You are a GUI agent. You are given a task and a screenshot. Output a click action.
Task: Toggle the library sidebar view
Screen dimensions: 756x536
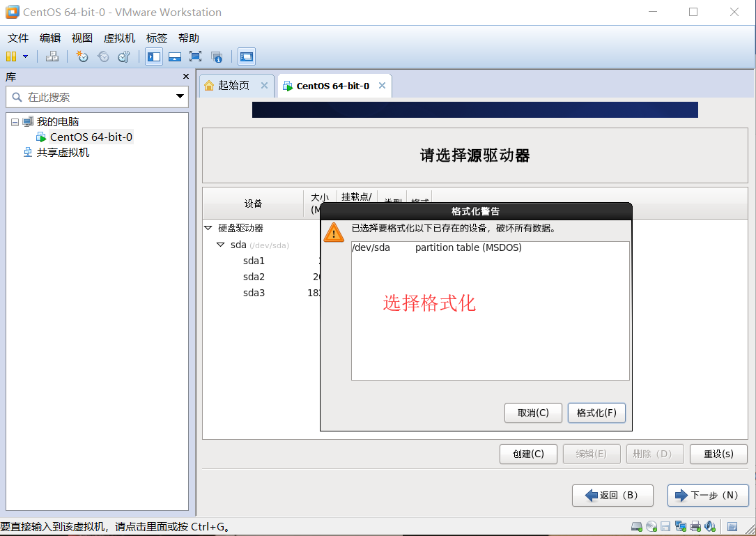coord(154,57)
